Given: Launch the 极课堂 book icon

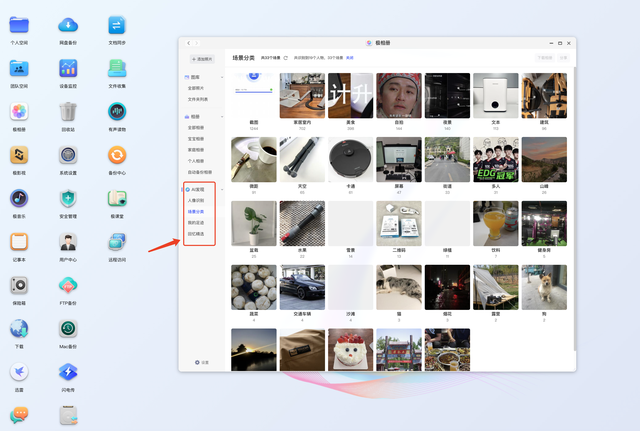Looking at the screenshot, I should (x=117, y=199).
